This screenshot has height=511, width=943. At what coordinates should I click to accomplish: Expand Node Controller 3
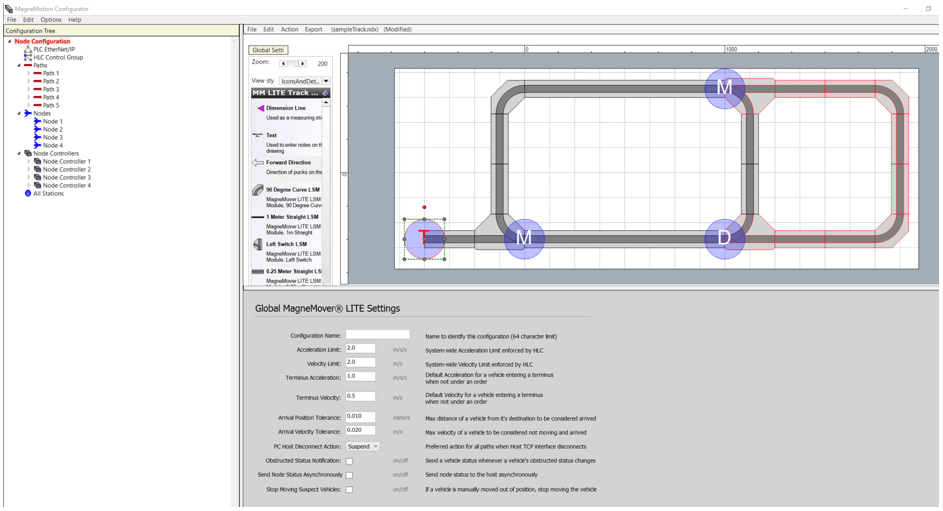coord(28,178)
